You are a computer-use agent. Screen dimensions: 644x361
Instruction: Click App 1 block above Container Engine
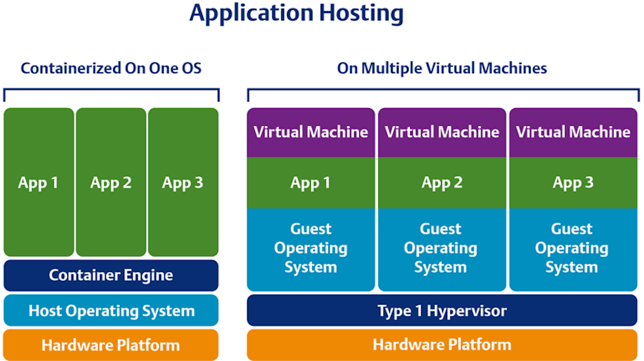pyautogui.click(x=38, y=182)
